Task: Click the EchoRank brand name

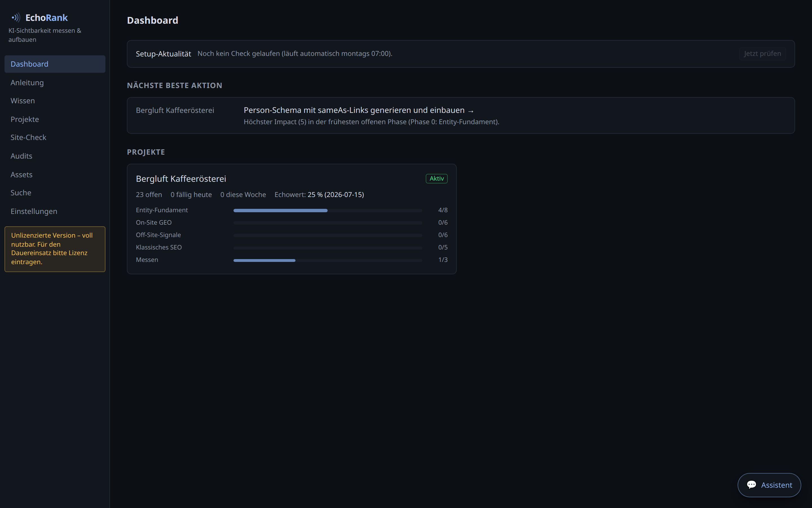Action: [46, 17]
